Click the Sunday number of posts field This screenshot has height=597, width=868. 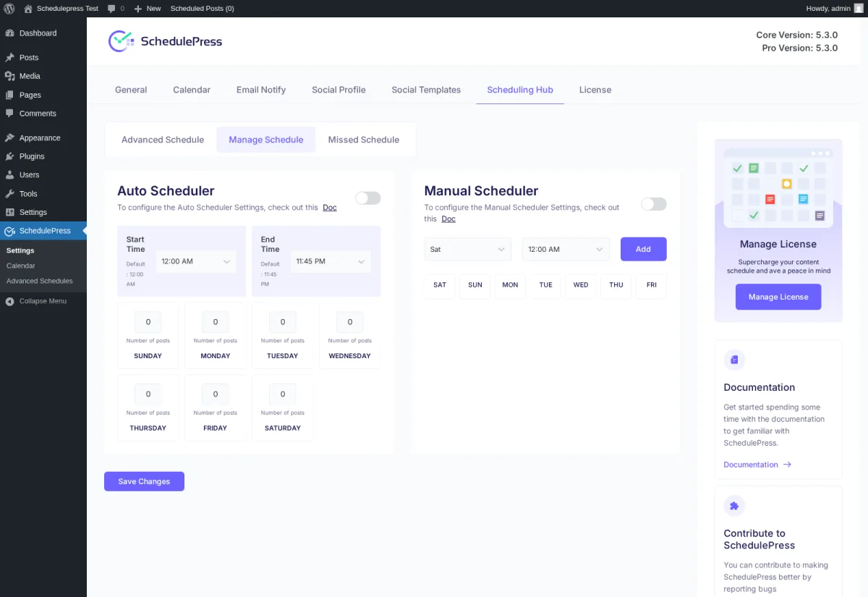[x=148, y=322]
